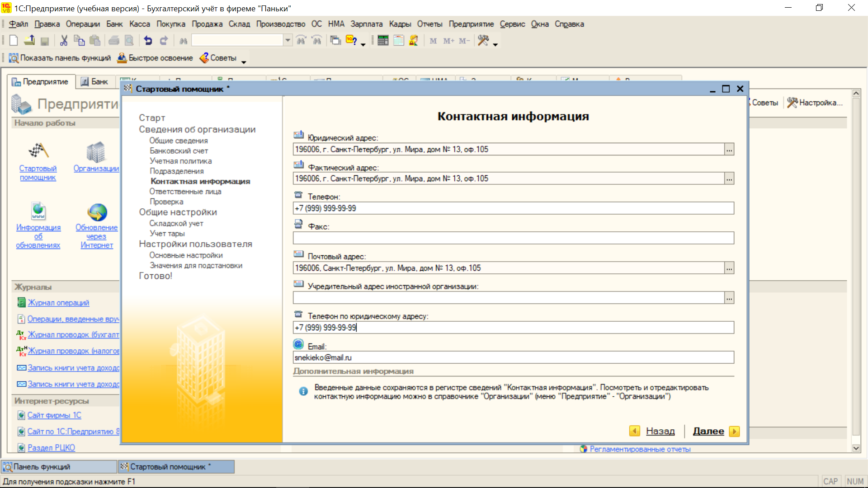Open the search field dropdown arrow
This screenshot has width=868, height=488.
tap(288, 40)
